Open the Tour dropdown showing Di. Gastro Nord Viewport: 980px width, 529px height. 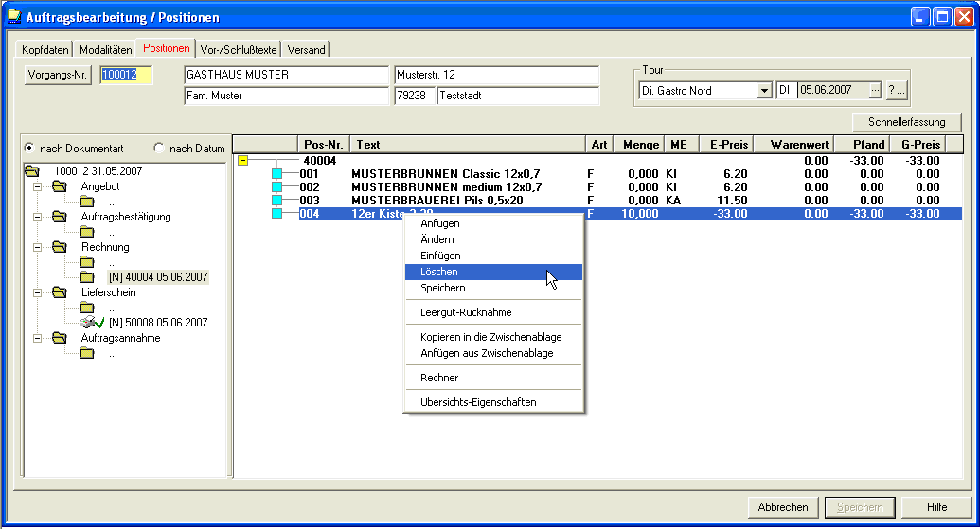pos(764,91)
